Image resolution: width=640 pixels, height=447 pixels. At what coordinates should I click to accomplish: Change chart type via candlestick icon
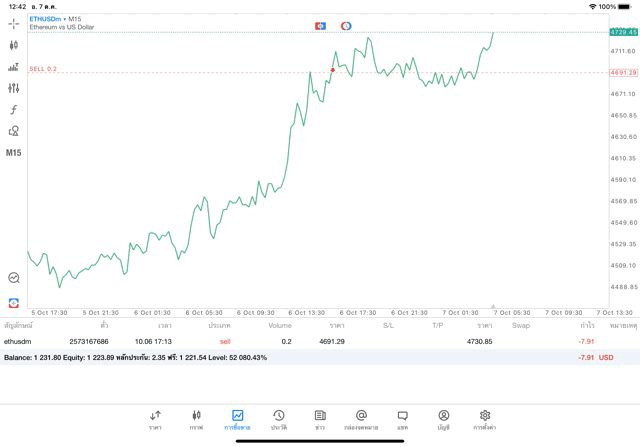13,45
